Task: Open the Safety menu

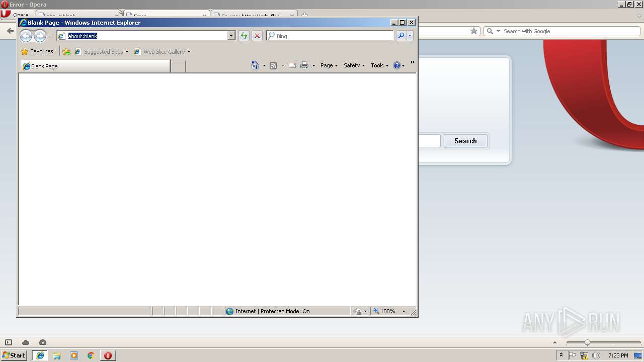Action: [354, 65]
